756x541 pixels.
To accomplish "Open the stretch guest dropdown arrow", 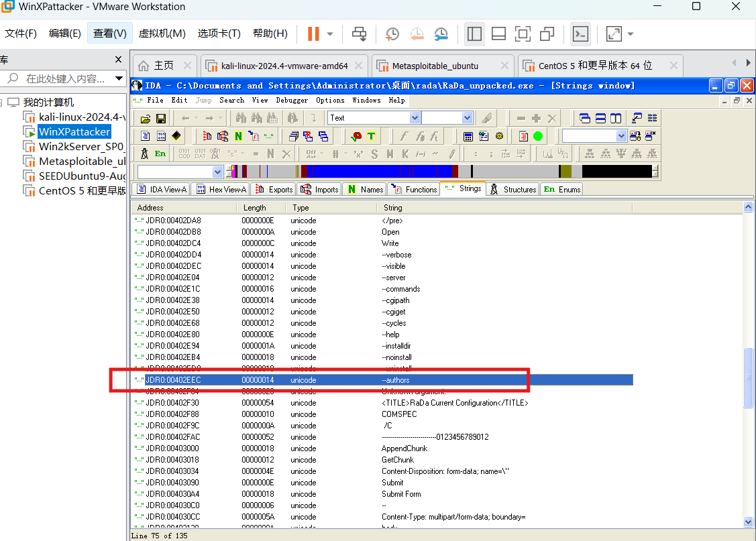I will click(x=630, y=34).
